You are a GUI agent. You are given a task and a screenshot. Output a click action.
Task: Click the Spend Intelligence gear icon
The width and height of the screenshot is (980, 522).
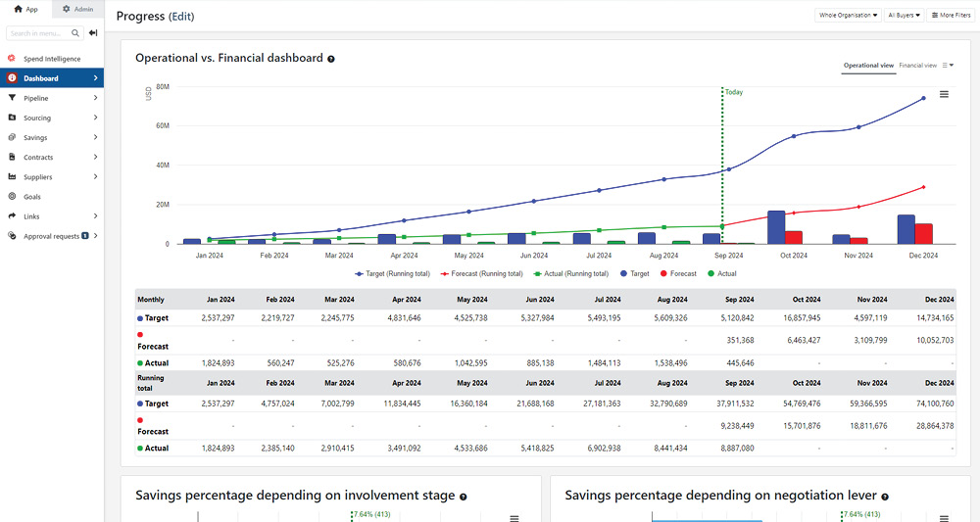[x=12, y=59]
